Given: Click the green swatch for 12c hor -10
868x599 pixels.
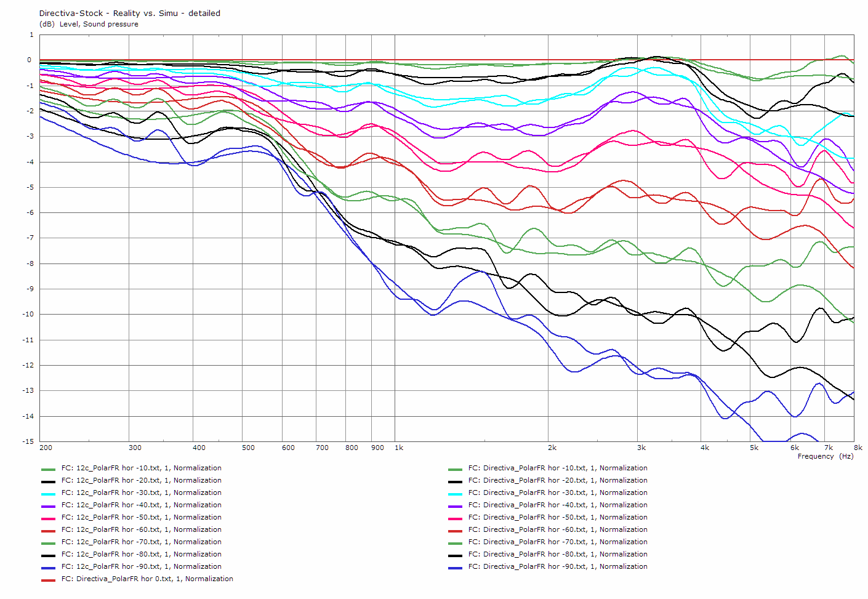Looking at the screenshot, I should 48,469.
